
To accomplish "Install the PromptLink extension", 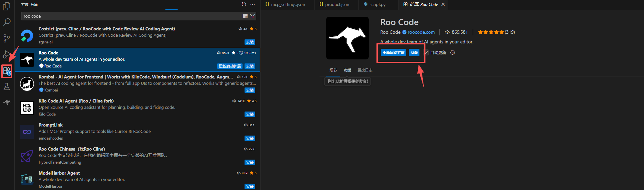I will point(250,138).
